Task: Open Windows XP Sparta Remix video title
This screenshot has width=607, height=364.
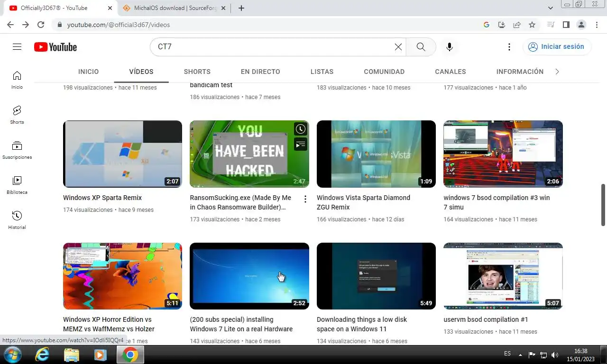Action: pos(102,198)
